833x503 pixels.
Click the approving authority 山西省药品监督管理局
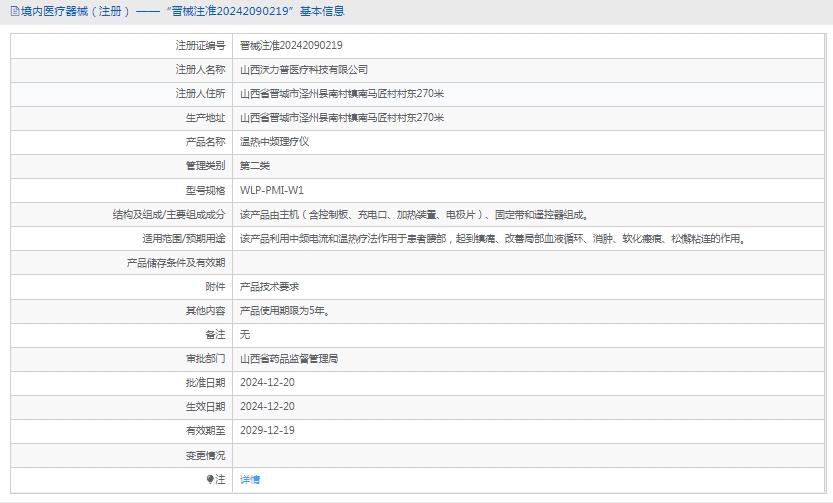[x=289, y=358]
